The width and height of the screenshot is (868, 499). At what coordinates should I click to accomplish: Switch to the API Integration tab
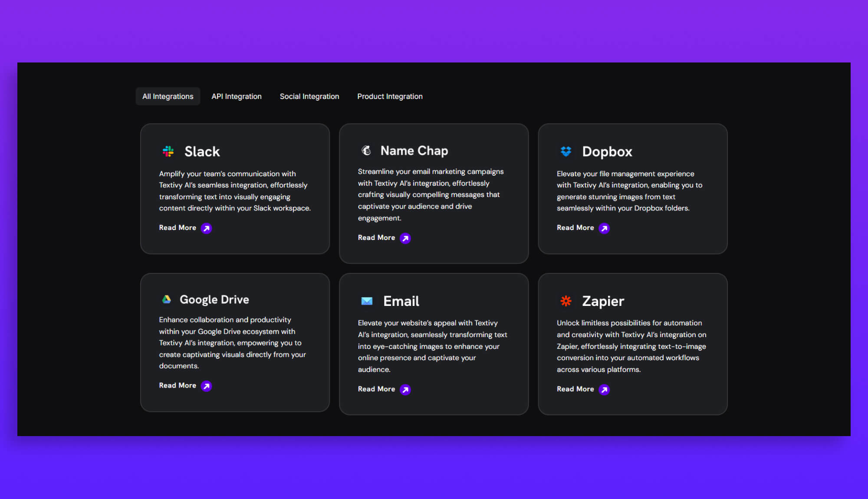237,96
